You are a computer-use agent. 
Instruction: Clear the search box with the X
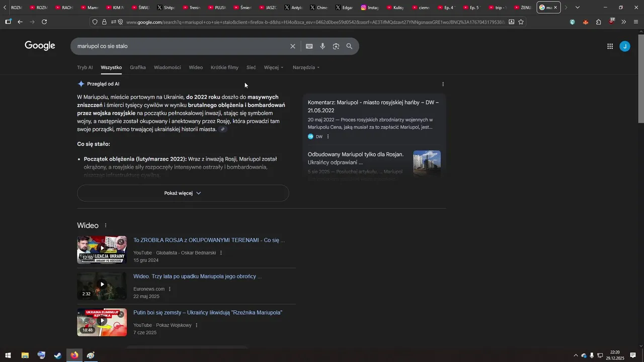293,46
